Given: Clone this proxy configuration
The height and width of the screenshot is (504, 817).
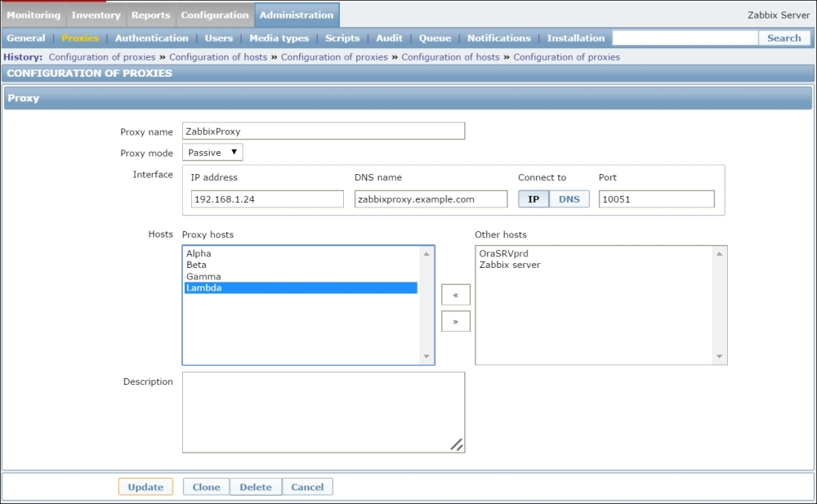Looking at the screenshot, I should pyautogui.click(x=206, y=487).
